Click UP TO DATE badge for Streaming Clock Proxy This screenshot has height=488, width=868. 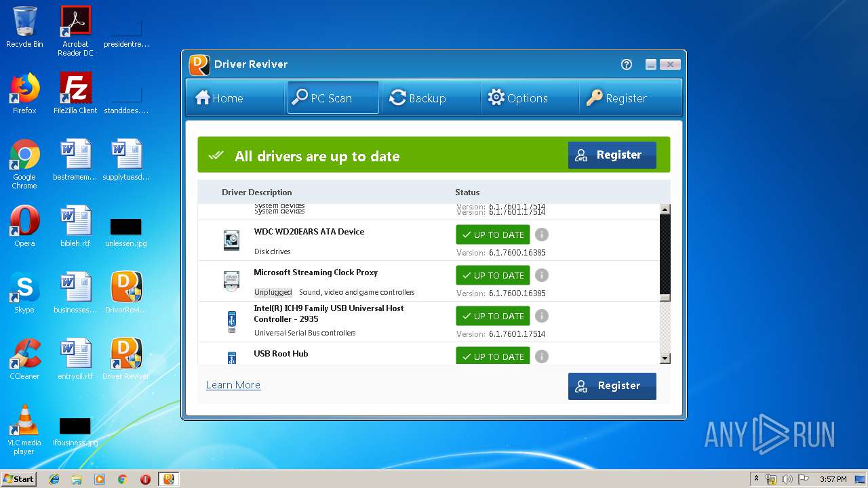pos(493,275)
